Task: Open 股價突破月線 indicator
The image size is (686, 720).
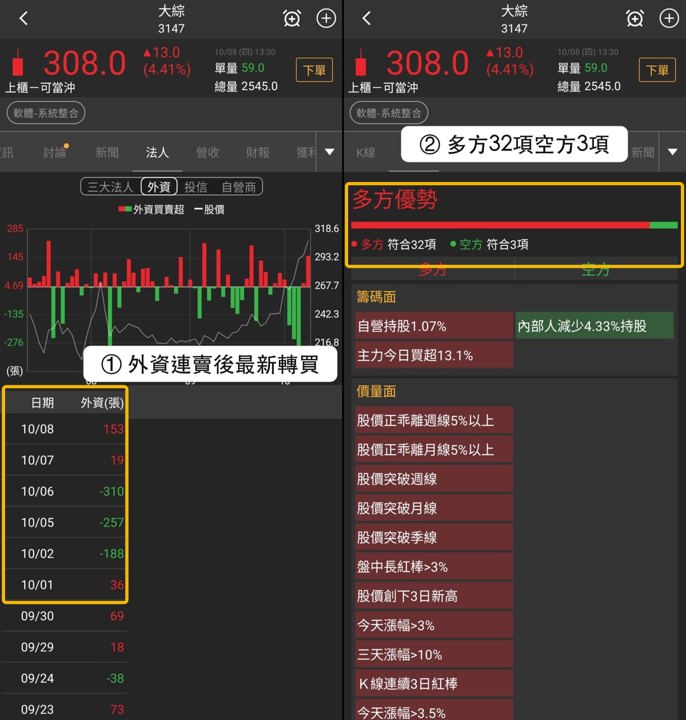Action: coord(434,508)
